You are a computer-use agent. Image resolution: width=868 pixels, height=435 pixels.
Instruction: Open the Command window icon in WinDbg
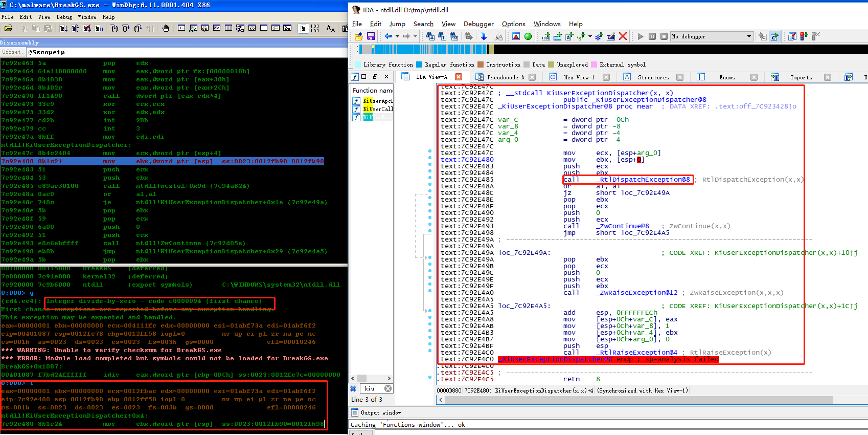181,28
